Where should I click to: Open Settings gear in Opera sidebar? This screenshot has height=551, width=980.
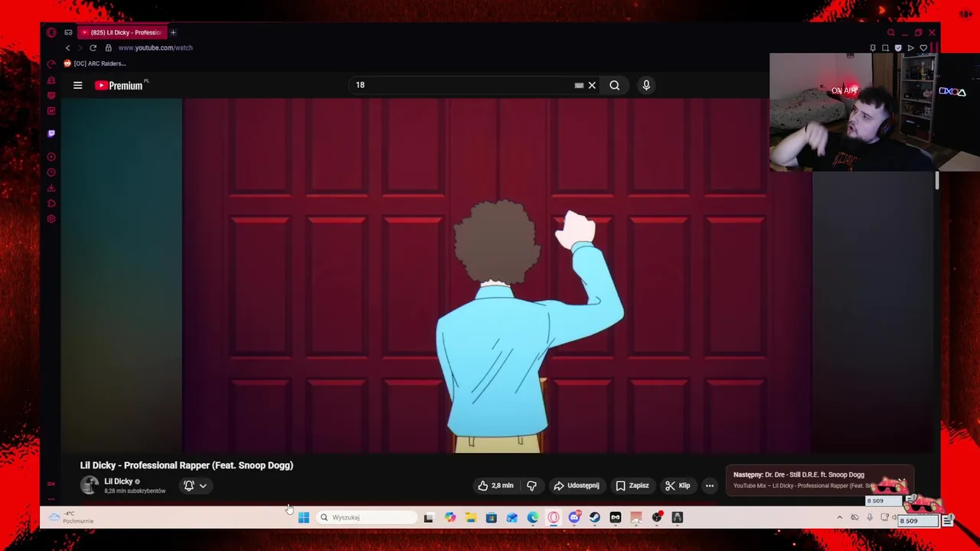(51, 219)
